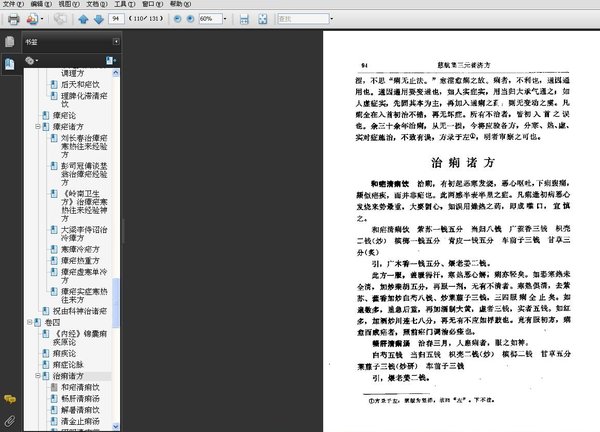This screenshot has width=600, height=432.
Task: Click the fit full page icon
Action: 262,19
